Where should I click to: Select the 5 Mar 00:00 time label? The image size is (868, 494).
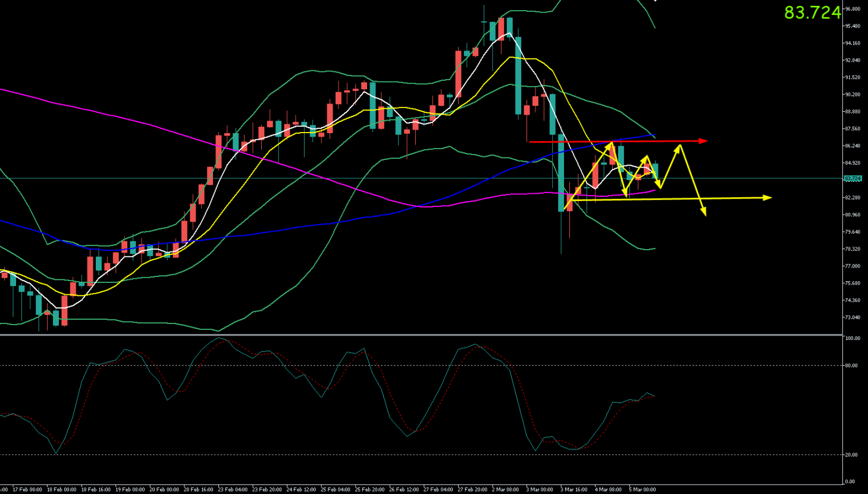(x=642, y=490)
